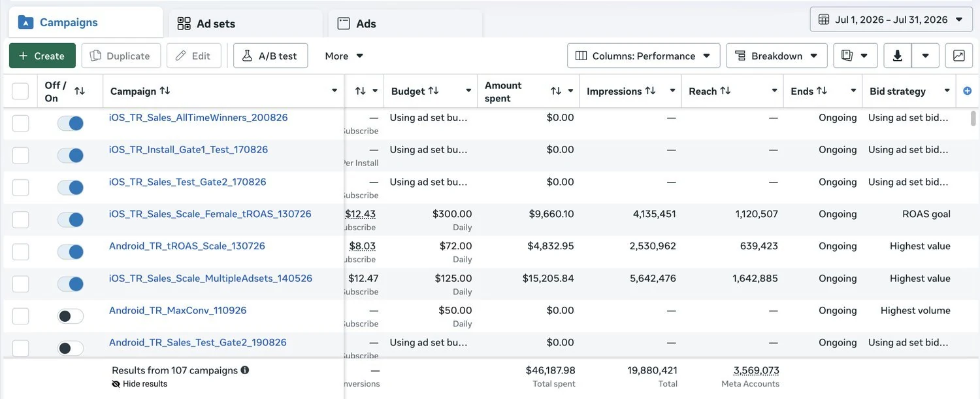Screen dimensions: 980x399
Task: Click the calendar icon in date range
Action: (x=824, y=20)
